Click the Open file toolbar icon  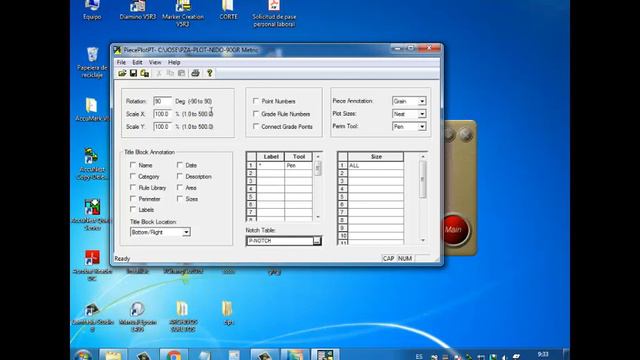pos(122,73)
